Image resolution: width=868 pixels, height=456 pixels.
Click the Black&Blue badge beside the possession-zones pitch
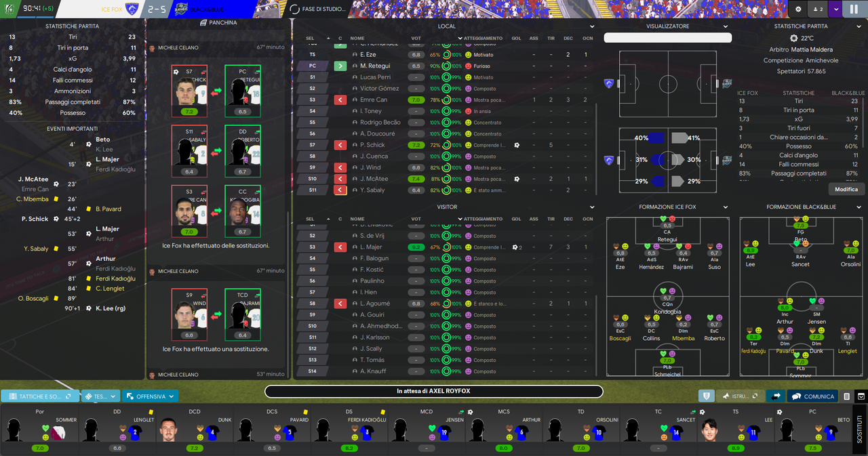tap(727, 161)
